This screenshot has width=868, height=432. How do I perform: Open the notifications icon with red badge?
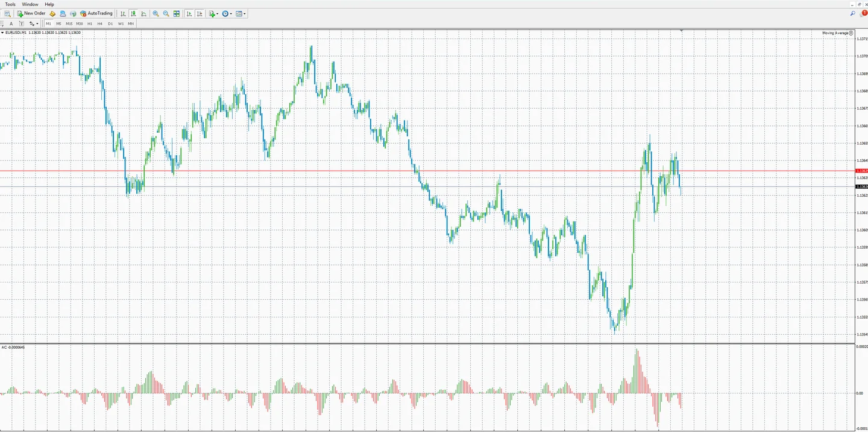tap(863, 13)
